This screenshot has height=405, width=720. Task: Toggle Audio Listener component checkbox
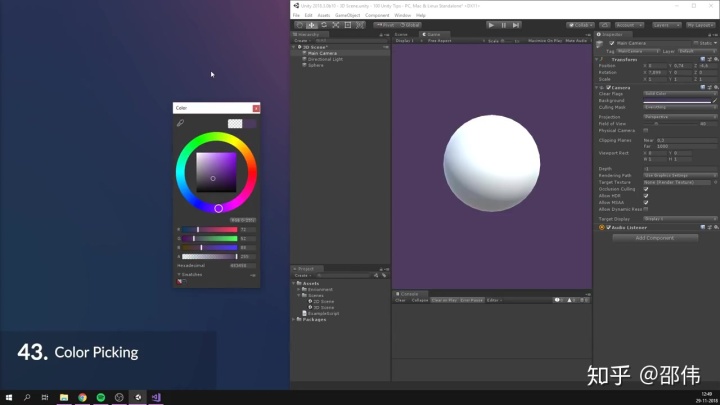[x=608, y=227]
